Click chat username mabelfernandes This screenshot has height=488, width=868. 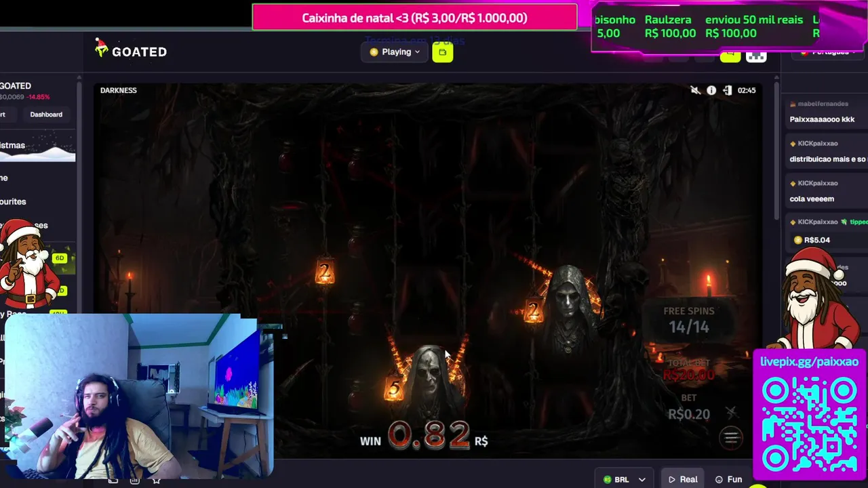click(823, 104)
